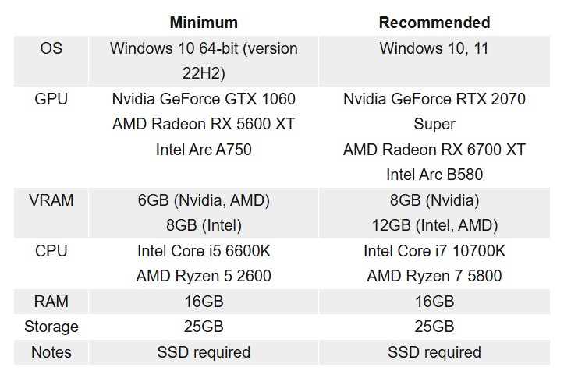Screen dimensions: 571x392
Task: Select the AMD Radeon RX 6700 XT text
Action: click(x=434, y=150)
